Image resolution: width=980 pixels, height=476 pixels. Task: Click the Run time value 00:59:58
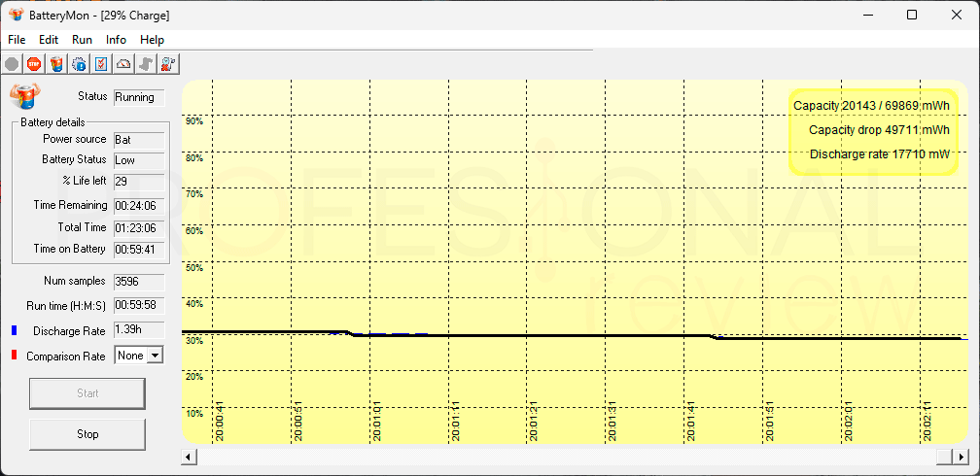(139, 306)
